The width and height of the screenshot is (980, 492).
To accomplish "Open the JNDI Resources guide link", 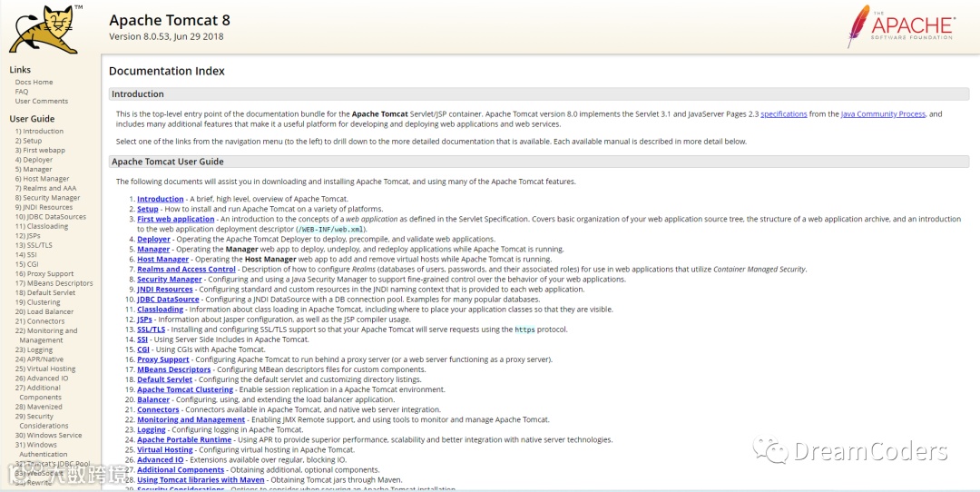I will coord(165,289).
